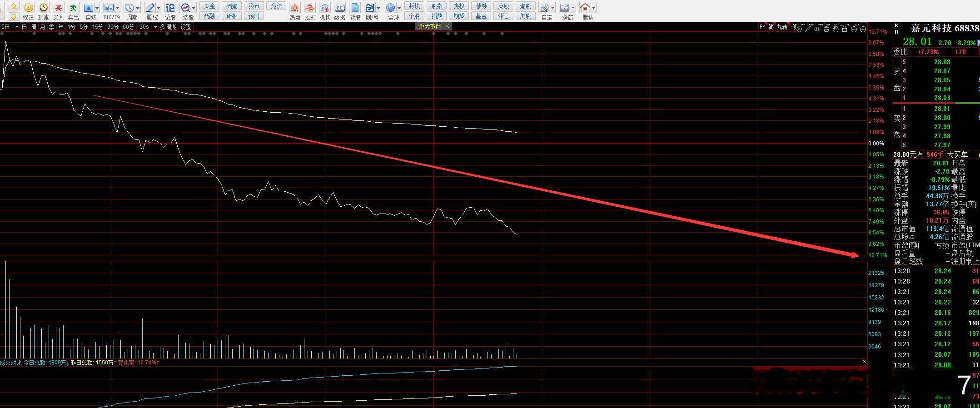980x408 pixels.
Task: Expand the 自选 watchlist dropdown arrow
Action: click(x=97, y=8)
